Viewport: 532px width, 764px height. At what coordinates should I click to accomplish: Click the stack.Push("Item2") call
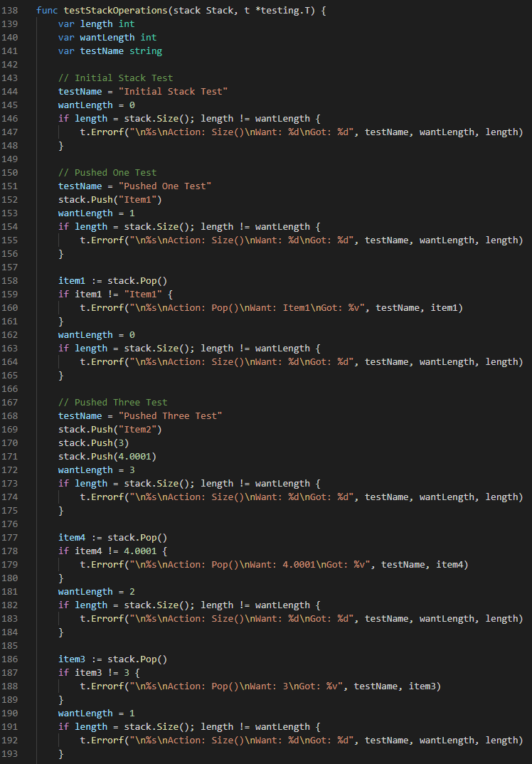(110, 430)
